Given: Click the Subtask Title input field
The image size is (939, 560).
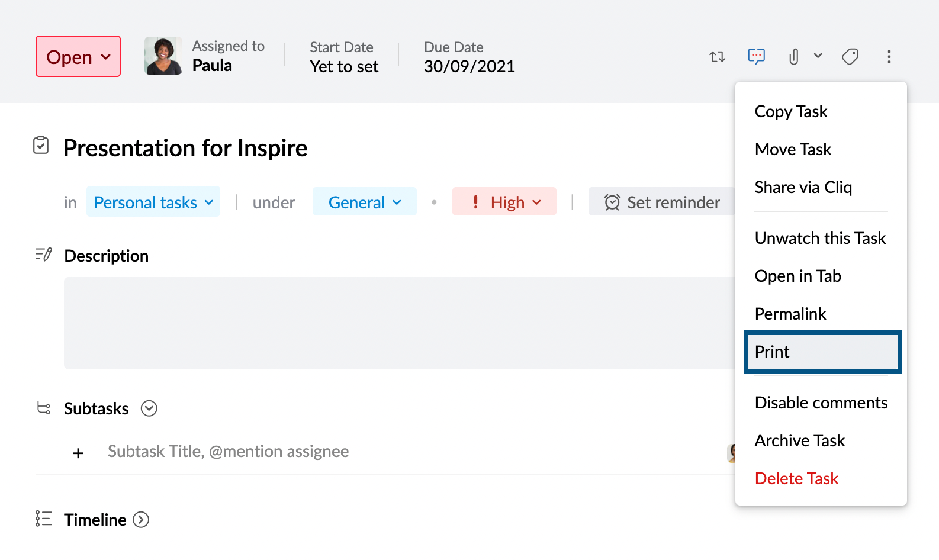Looking at the screenshot, I should [229, 452].
